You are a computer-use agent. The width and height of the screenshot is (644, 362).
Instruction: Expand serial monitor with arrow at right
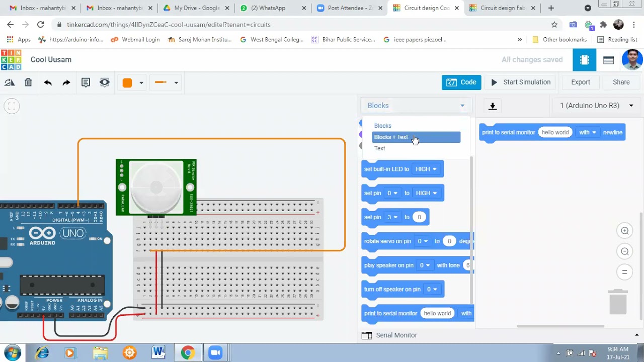pos(636,335)
